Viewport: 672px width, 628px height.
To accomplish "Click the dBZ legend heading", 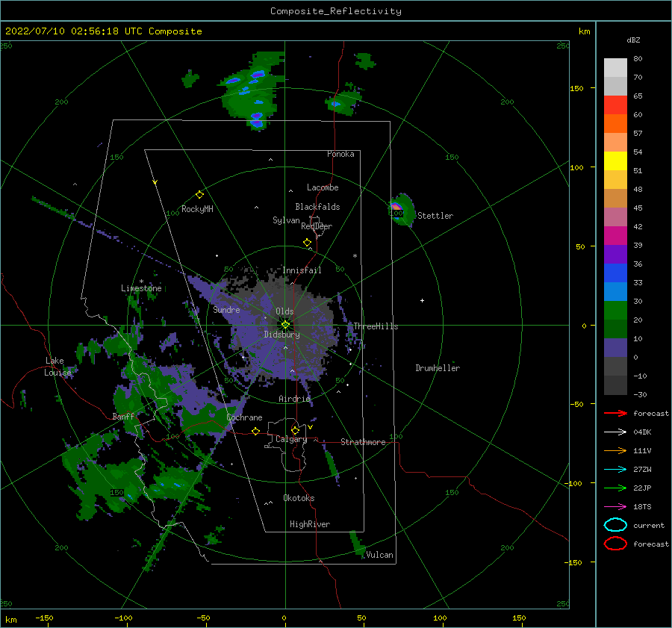I will [x=633, y=40].
